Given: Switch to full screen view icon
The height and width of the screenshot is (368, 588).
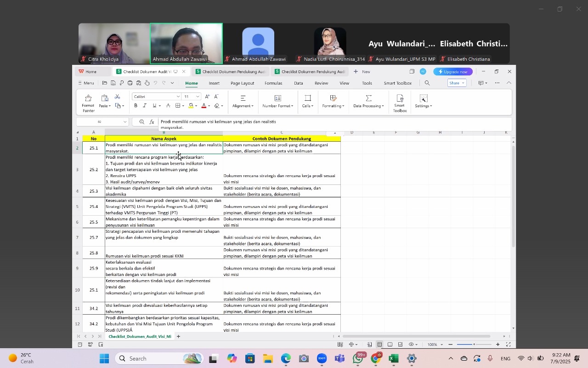Looking at the screenshot, I should click(x=508, y=345).
